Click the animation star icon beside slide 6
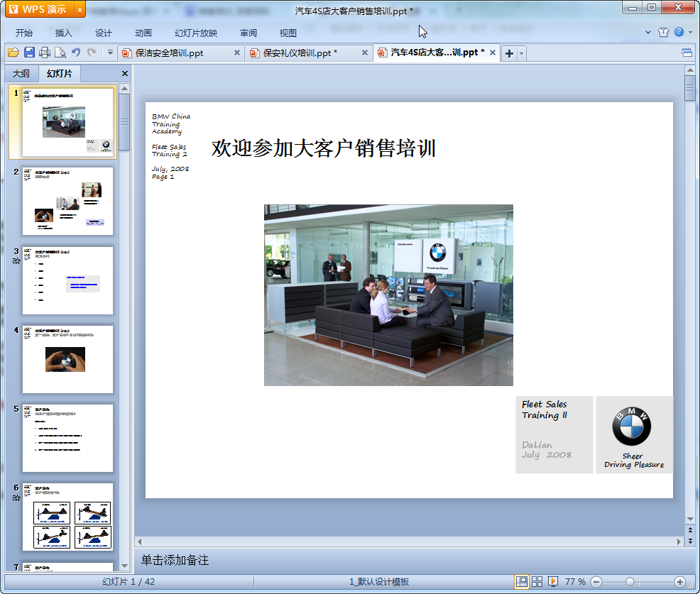 click(16, 497)
